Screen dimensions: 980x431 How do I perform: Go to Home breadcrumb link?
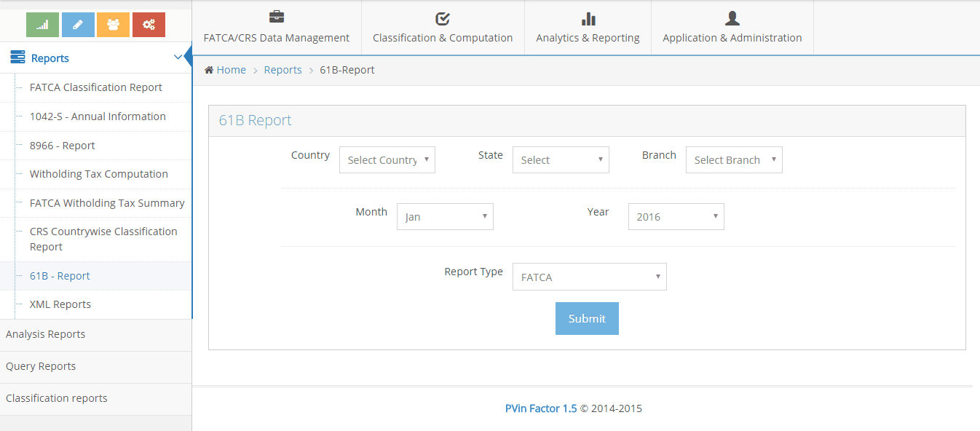231,70
